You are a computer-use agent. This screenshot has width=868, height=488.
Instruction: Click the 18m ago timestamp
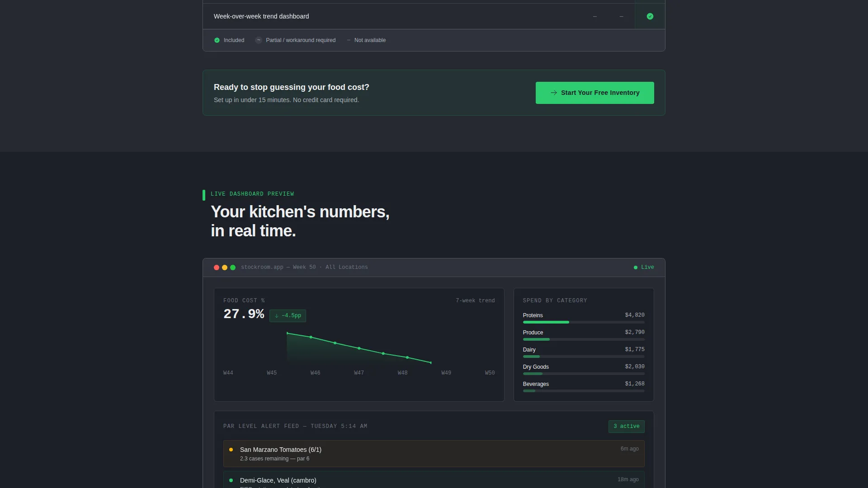click(628, 479)
